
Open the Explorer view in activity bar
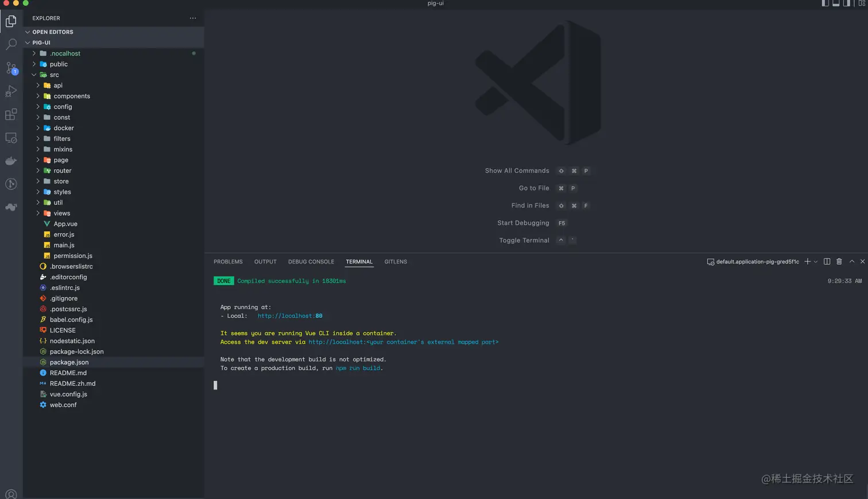[x=11, y=21]
